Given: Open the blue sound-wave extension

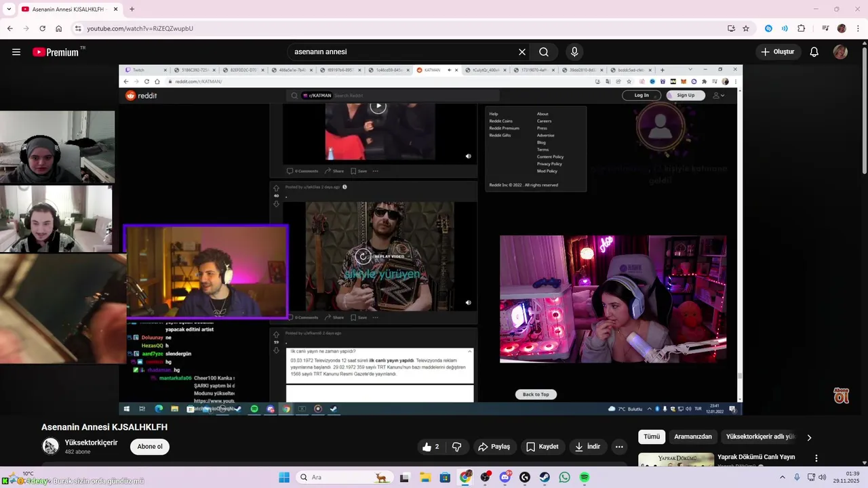Looking at the screenshot, I should point(785,28).
